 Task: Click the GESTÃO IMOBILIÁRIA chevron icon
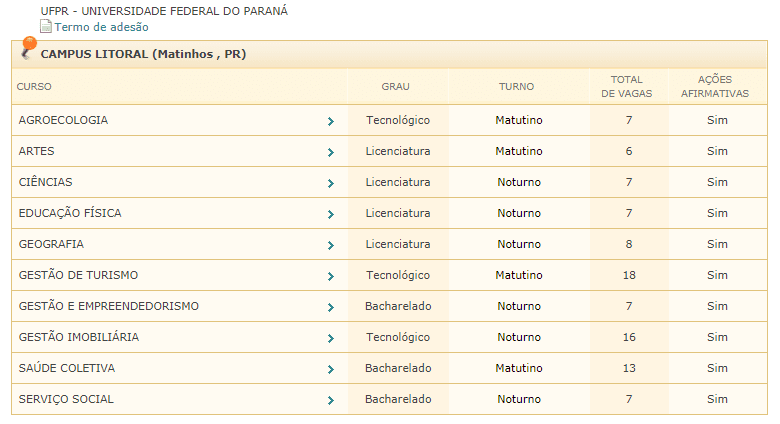[331, 338]
